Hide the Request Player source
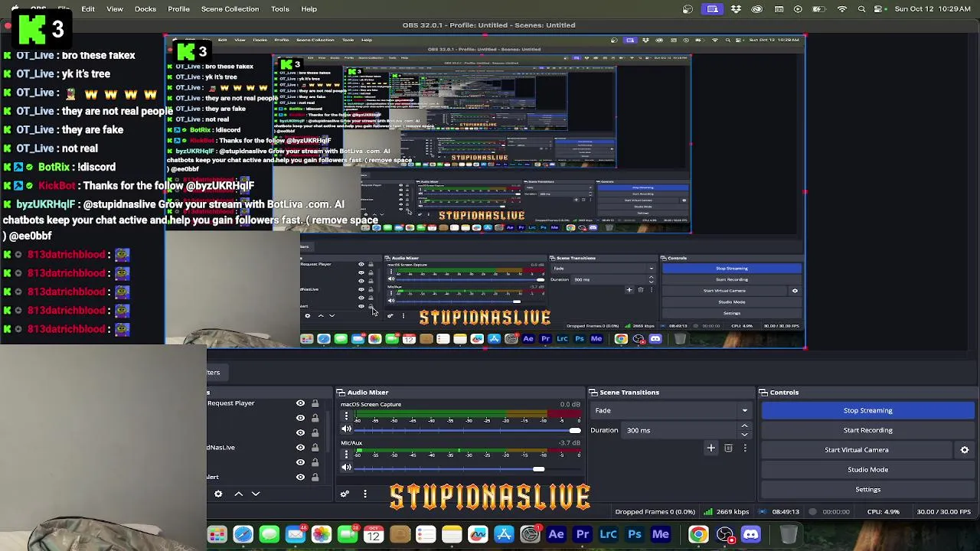This screenshot has height=551, width=980. [x=300, y=403]
